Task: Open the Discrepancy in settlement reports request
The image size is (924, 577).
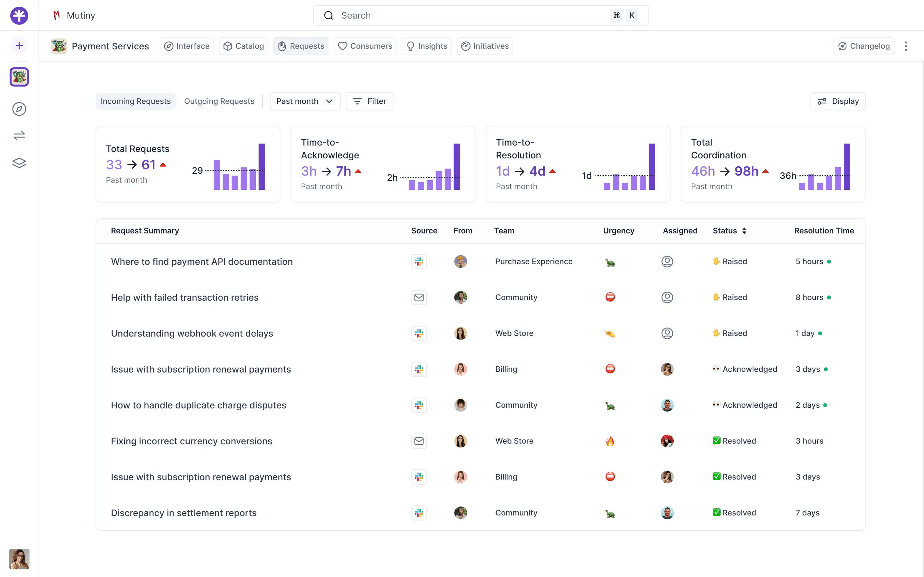Action: (184, 513)
